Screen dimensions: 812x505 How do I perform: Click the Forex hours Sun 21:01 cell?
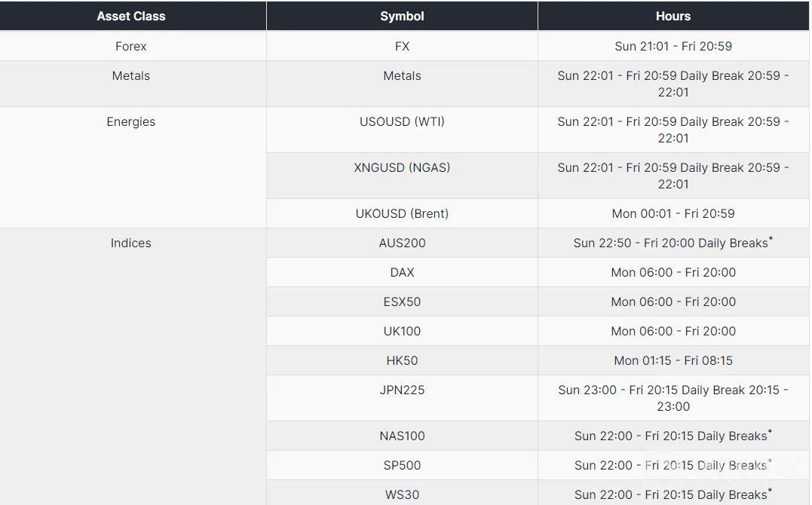(673, 46)
